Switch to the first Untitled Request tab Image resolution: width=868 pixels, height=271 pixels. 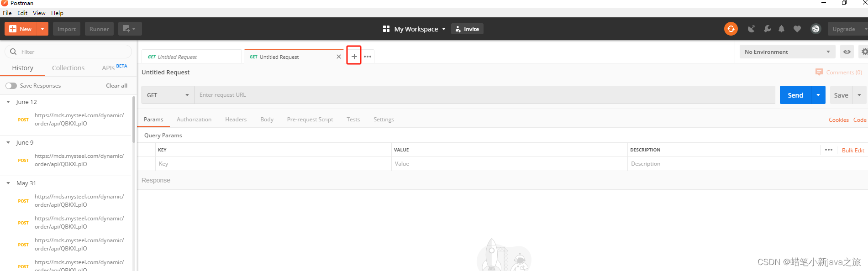191,57
